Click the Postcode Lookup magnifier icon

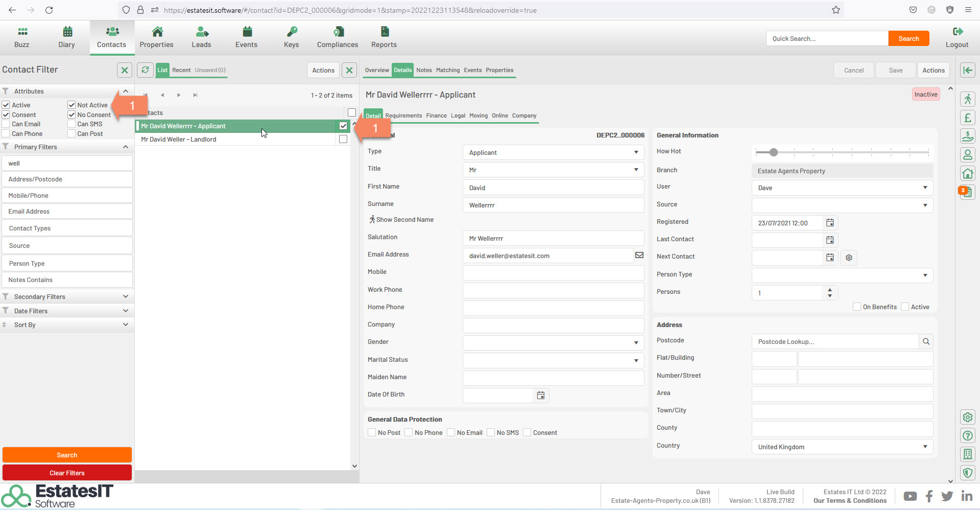[x=926, y=341]
